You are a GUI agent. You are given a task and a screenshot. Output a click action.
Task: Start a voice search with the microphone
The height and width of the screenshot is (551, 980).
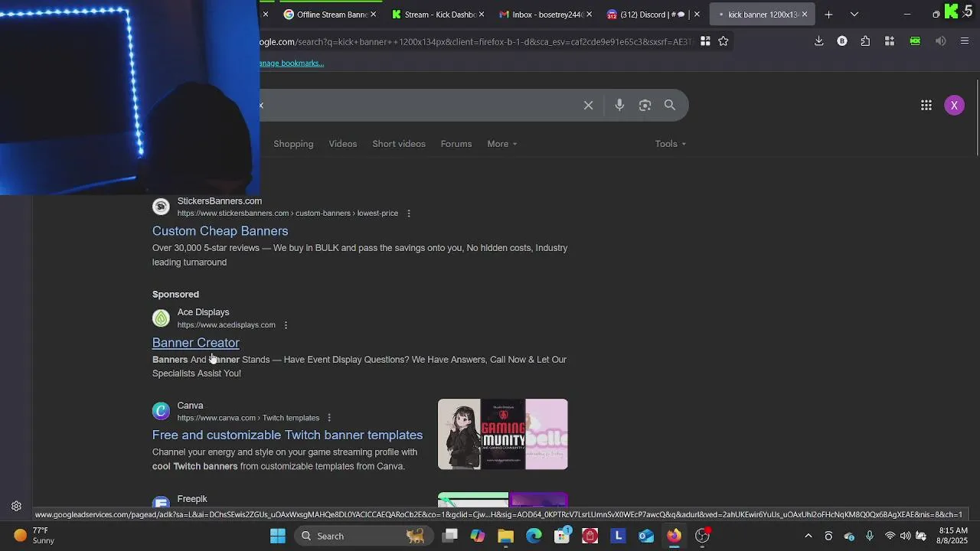[x=619, y=106]
